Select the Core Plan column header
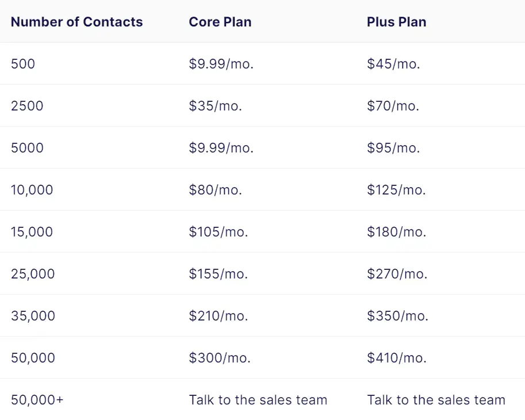The width and height of the screenshot is (525, 420). pyautogui.click(x=220, y=22)
